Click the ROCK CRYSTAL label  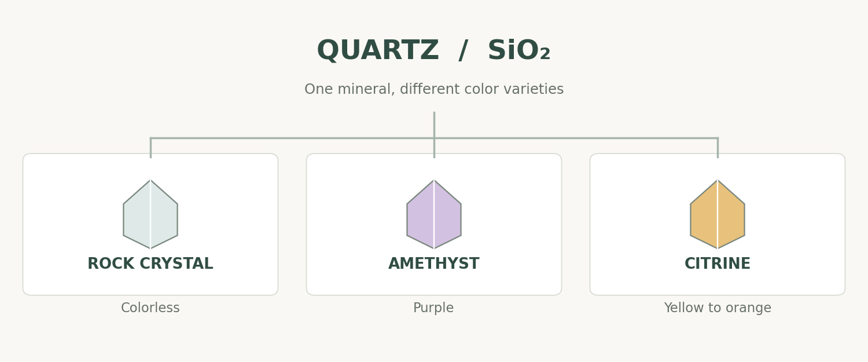150,264
